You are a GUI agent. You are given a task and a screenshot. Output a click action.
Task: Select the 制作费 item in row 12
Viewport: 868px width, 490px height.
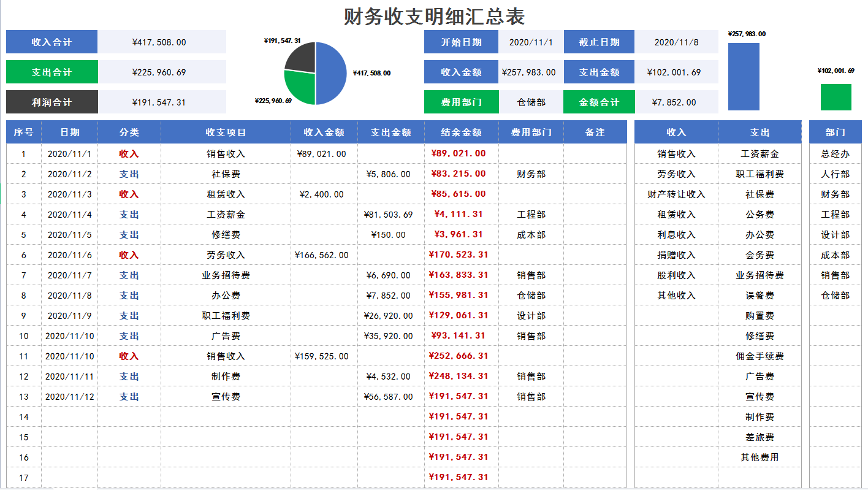226,377
